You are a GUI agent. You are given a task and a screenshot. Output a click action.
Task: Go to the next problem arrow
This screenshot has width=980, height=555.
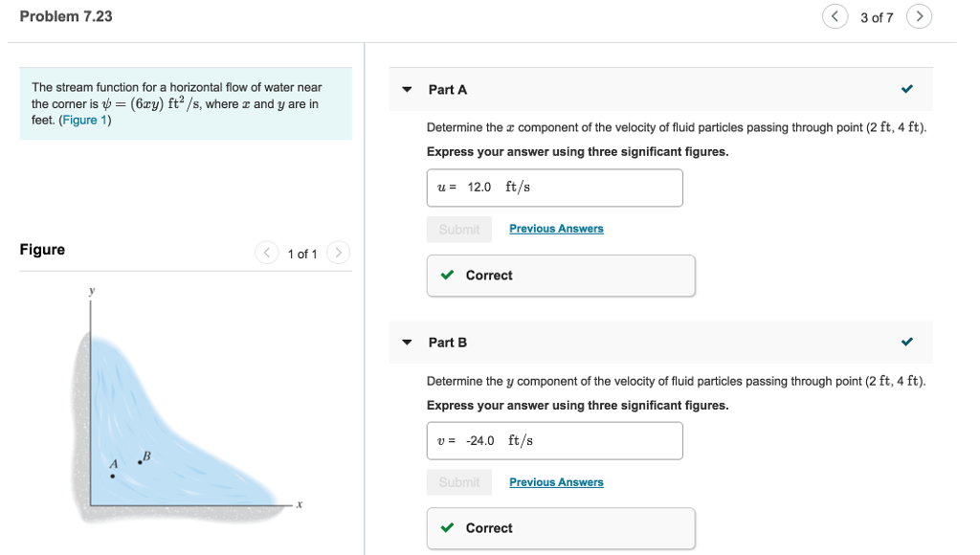(x=919, y=16)
